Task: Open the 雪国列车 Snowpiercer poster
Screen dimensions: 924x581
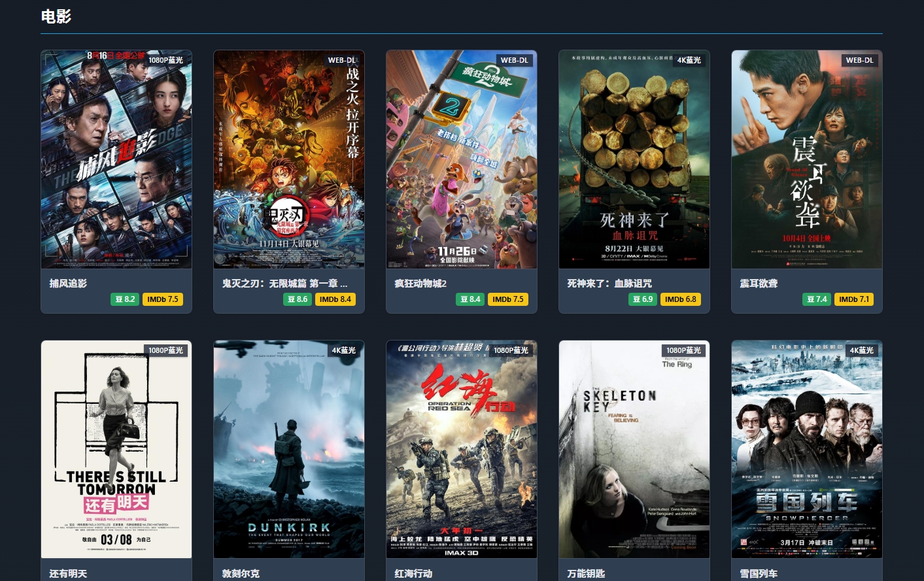Action: point(807,450)
